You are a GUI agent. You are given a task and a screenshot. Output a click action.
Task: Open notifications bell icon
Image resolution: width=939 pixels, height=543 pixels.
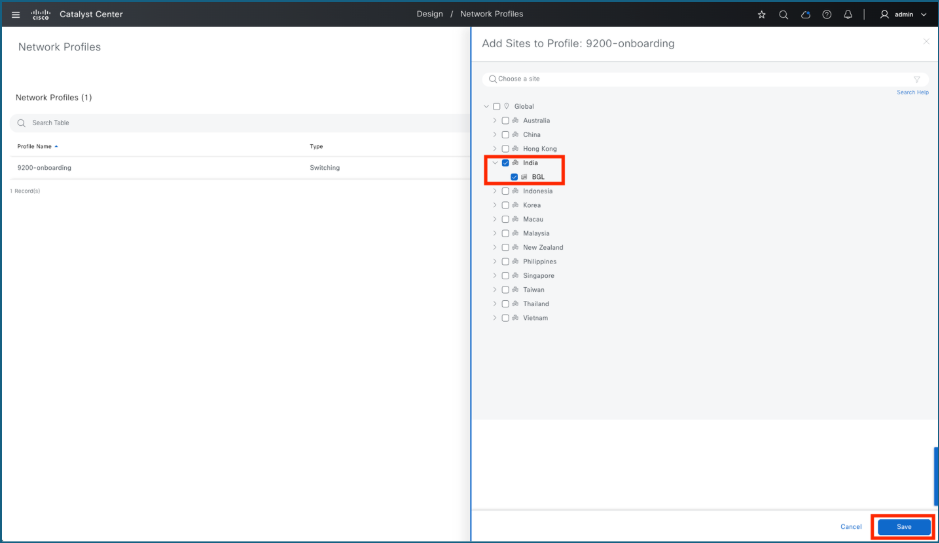848,14
